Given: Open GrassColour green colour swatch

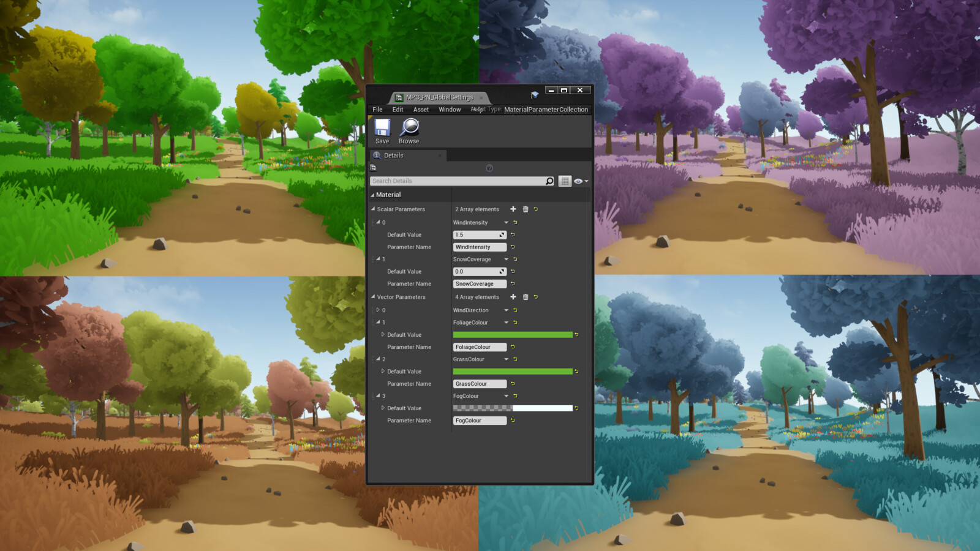Looking at the screenshot, I should (513, 372).
